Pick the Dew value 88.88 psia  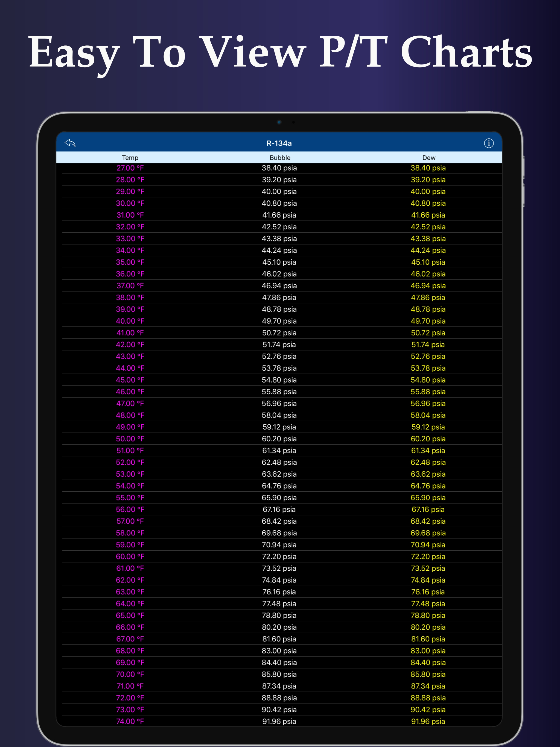click(x=428, y=698)
